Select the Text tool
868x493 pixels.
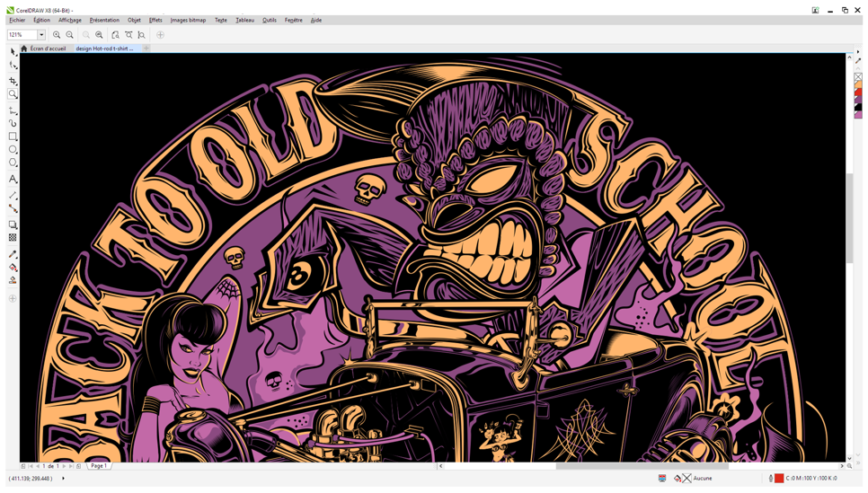pyautogui.click(x=13, y=179)
